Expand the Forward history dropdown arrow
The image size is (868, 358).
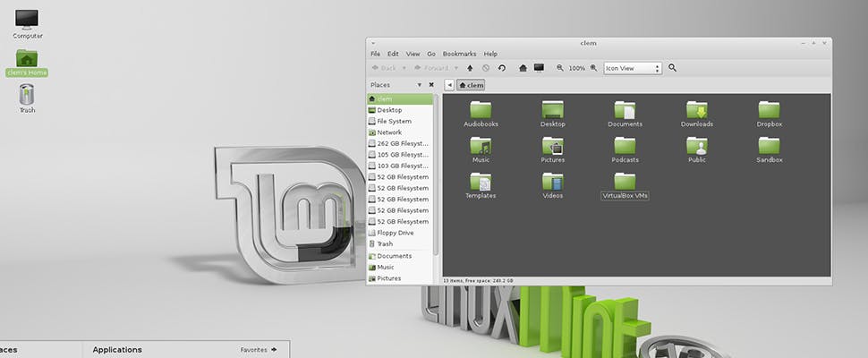tap(456, 68)
